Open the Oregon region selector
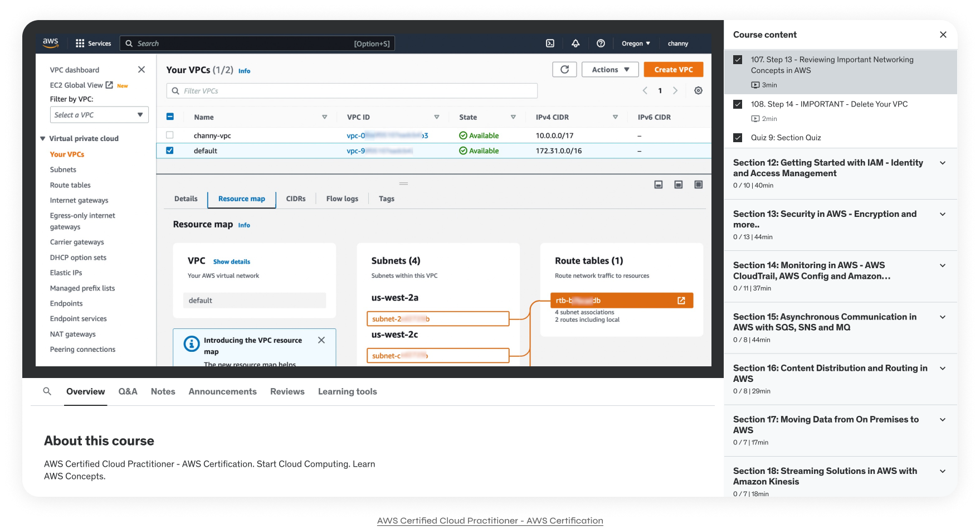The width and height of the screenshot is (980, 528). coord(636,43)
